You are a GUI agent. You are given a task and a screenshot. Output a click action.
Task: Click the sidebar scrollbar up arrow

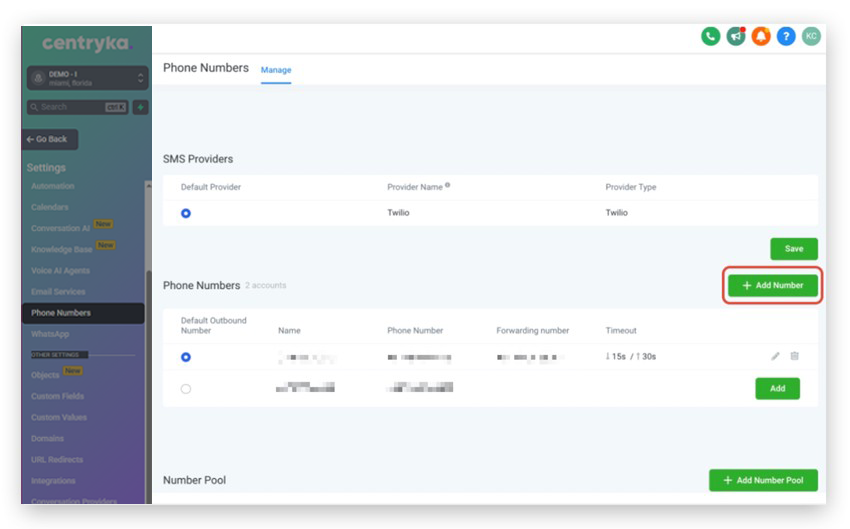[148, 185]
